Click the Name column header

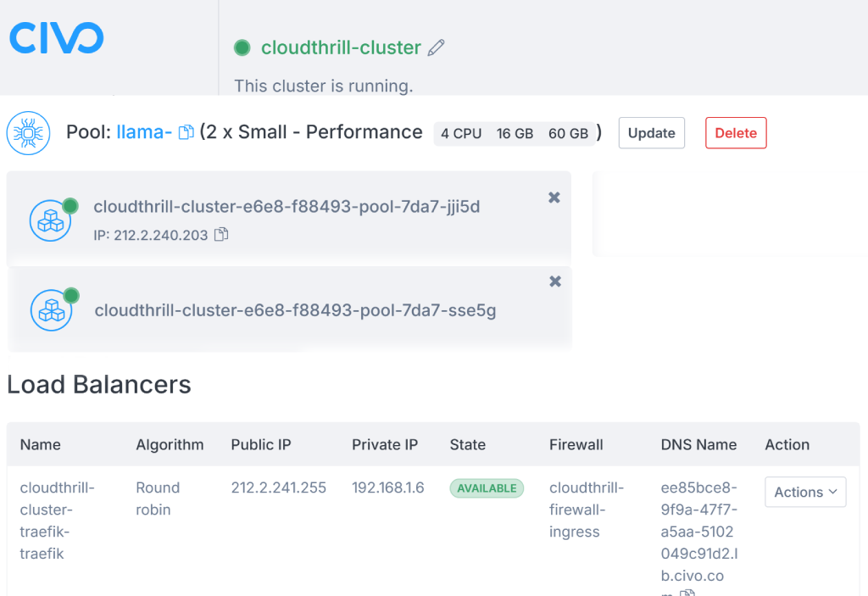(41, 445)
